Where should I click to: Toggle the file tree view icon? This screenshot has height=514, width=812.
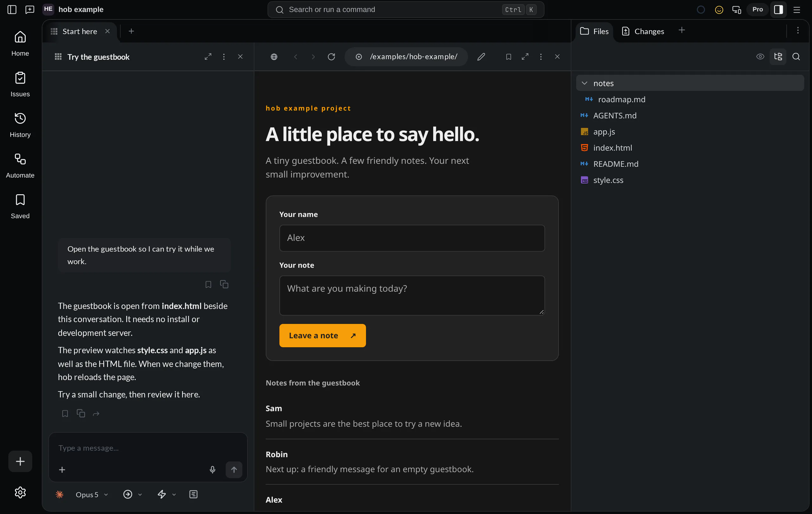[x=778, y=57]
